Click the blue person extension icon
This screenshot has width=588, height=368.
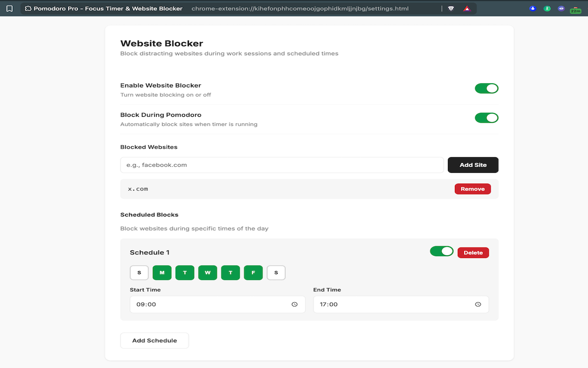pos(532,8)
